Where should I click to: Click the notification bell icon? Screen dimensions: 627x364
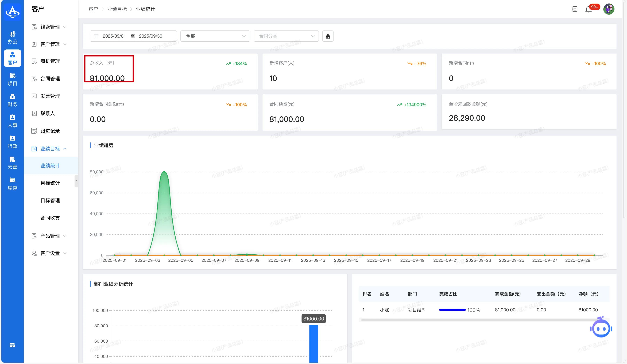pos(588,9)
